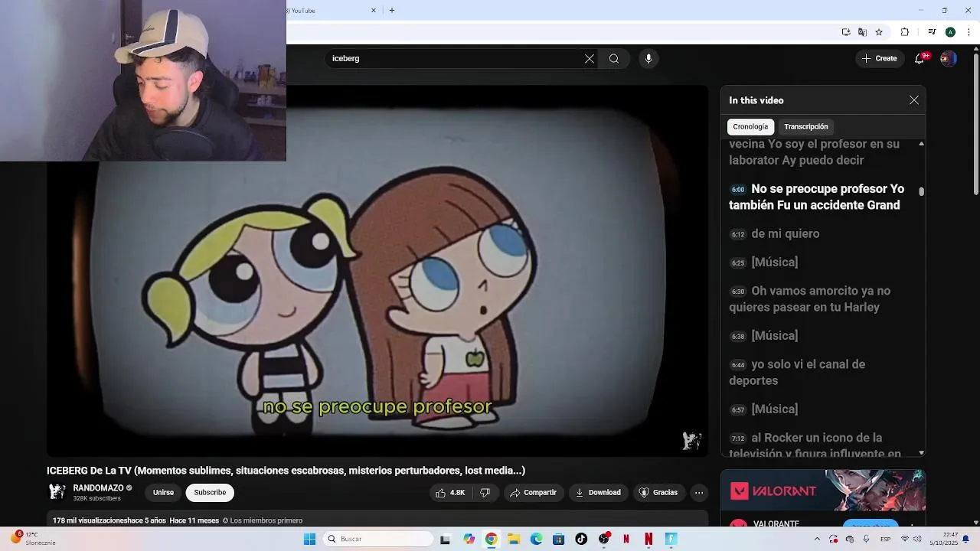Click the translate page icon
980x551 pixels.
pos(862,32)
